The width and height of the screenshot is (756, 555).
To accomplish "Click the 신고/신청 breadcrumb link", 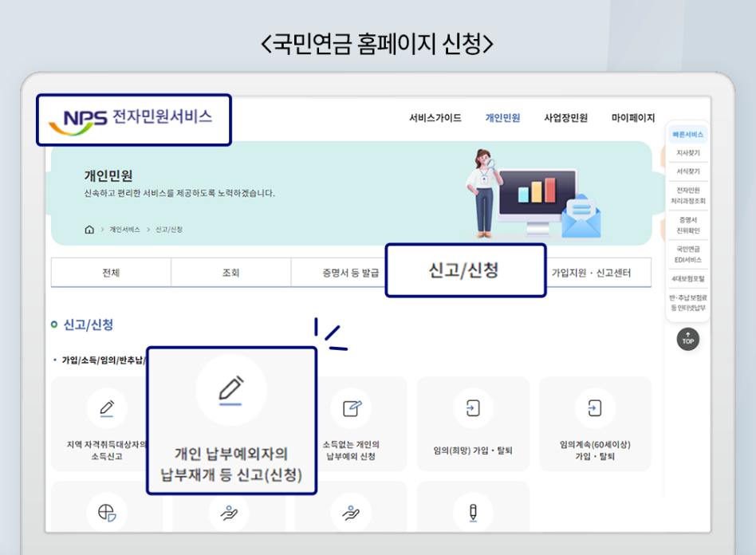I will click(169, 230).
